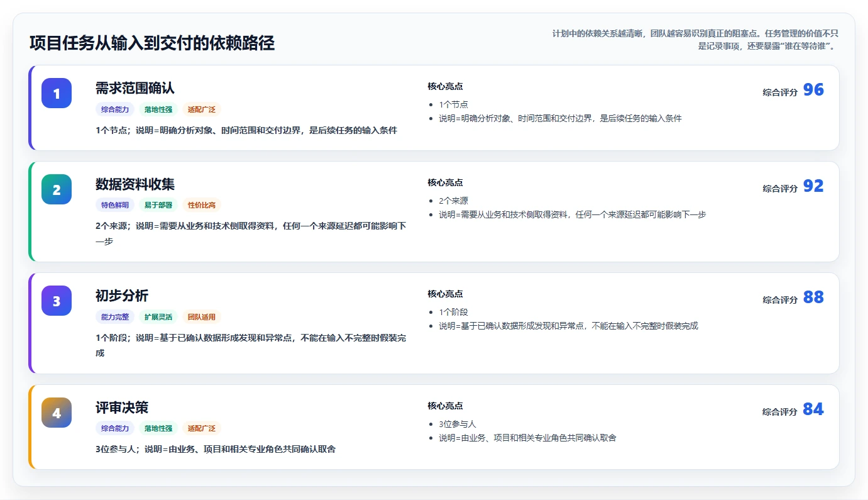The height and width of the screenshot is (500, 868).
Task: Open the 需求范围确认 card title
Action: pos(135,88)
